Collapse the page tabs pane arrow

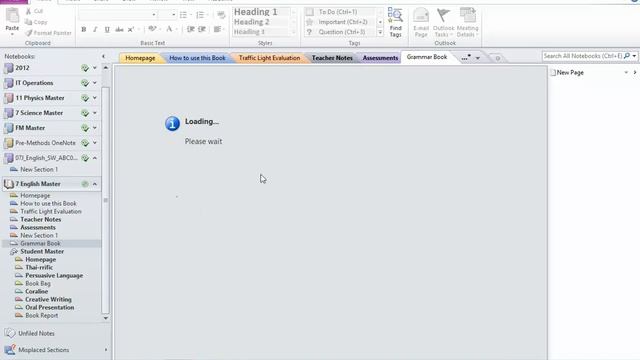(x=635, y=73)
